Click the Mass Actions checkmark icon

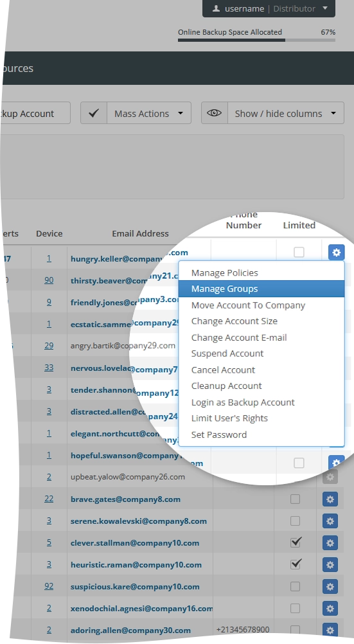tap(94, 113)
